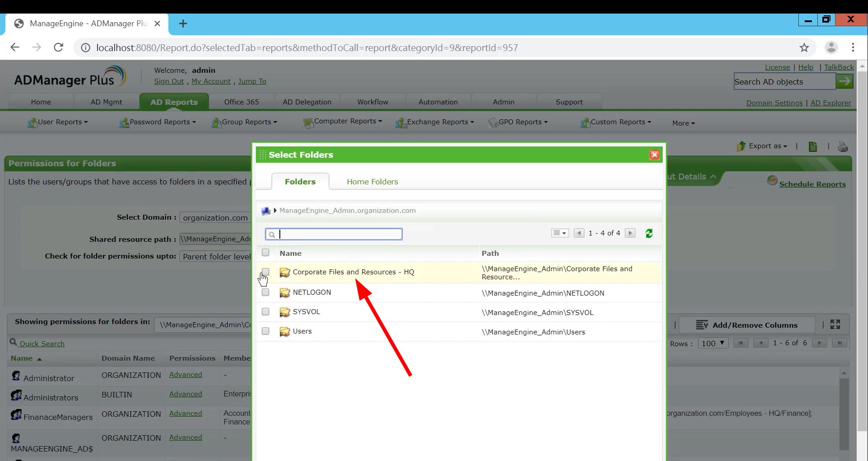Open Domain Settings
The height and width of the screenshot is (461, 868).
tap(774, 103)
